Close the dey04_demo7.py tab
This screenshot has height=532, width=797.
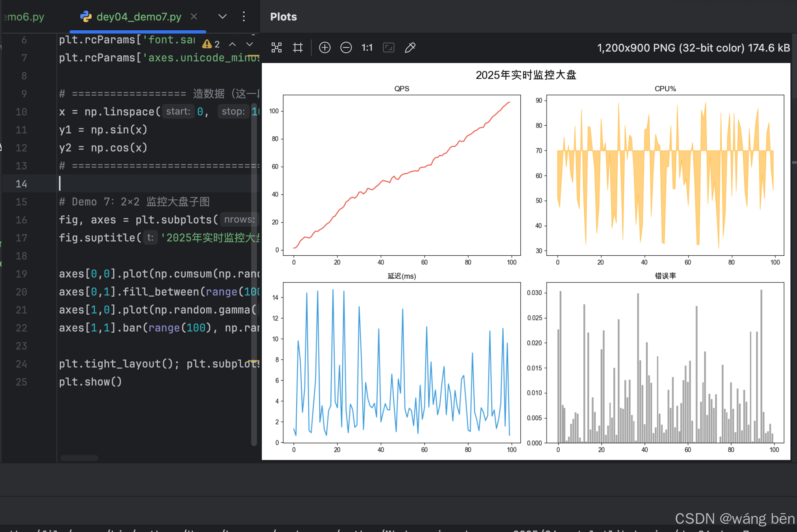point(194,17)
